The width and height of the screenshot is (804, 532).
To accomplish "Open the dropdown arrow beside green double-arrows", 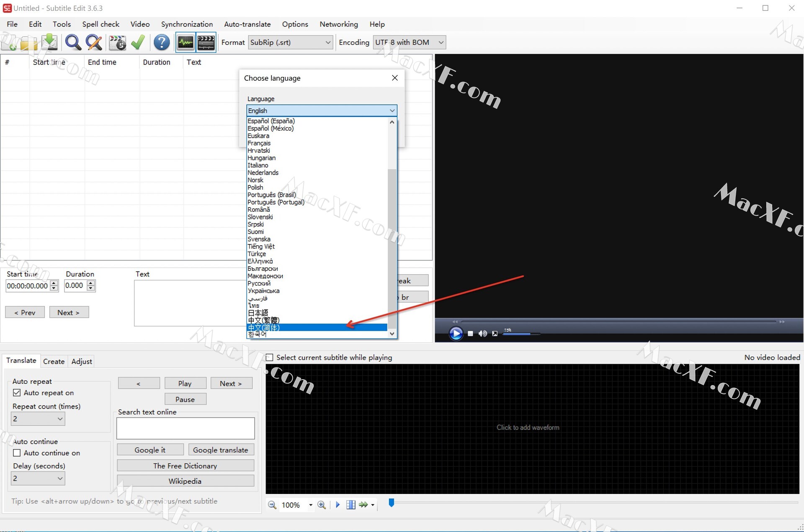I will tap(373, 505).
